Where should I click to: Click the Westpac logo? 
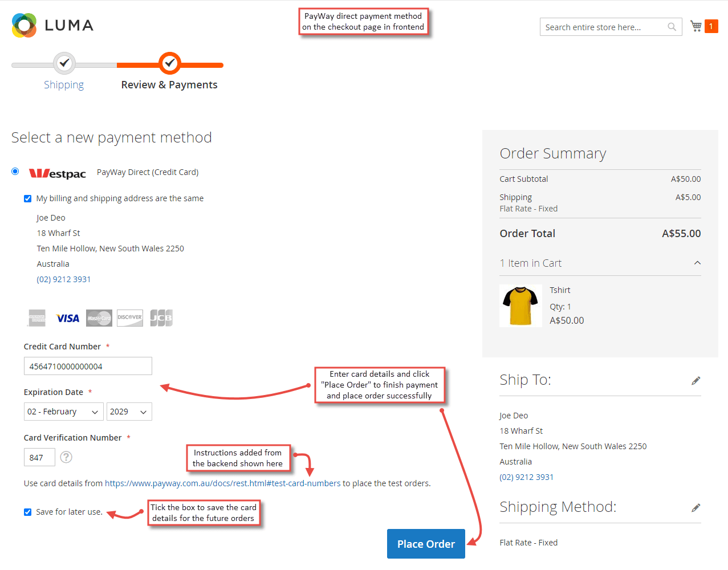click(x=58, y=173)
